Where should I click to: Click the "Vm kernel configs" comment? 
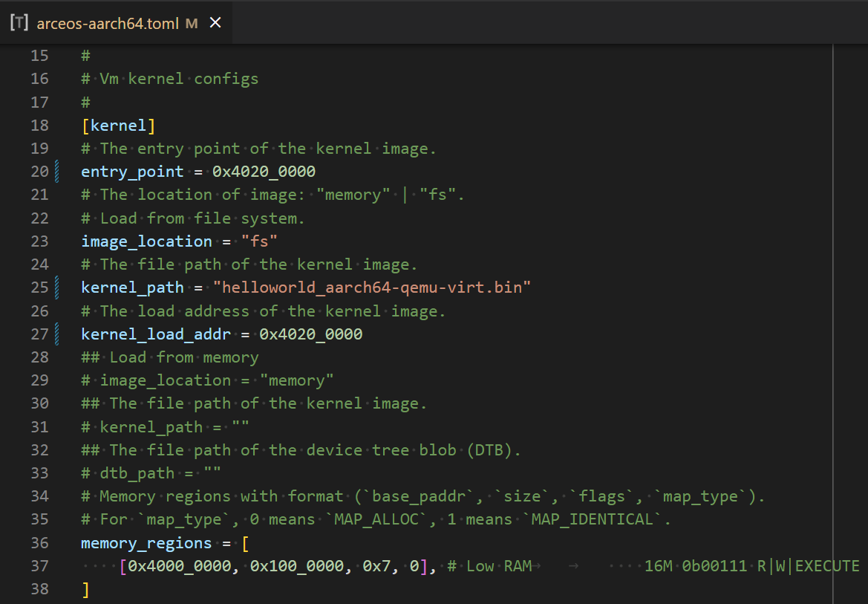(170, 79)
